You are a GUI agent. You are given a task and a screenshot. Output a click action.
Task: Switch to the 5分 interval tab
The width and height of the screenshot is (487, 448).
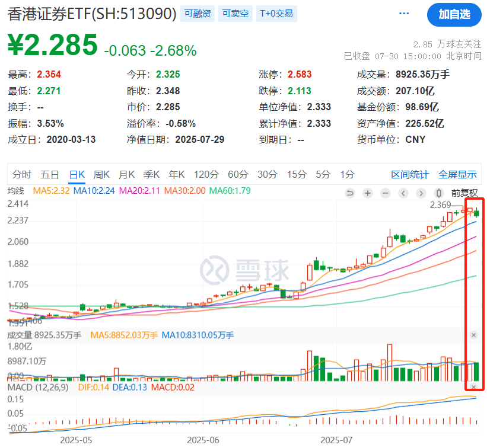click(323, 175)
